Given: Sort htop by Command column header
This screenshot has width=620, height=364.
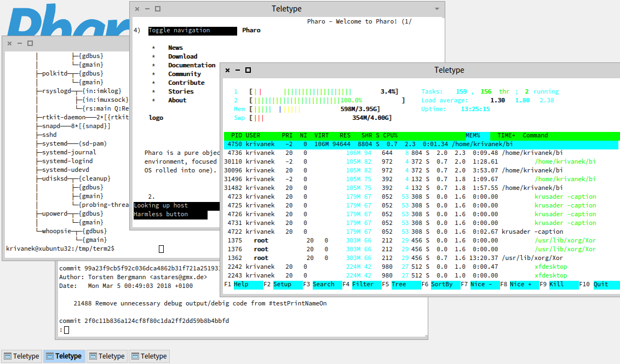Looking at the screenshot, I should pos(535,136).
